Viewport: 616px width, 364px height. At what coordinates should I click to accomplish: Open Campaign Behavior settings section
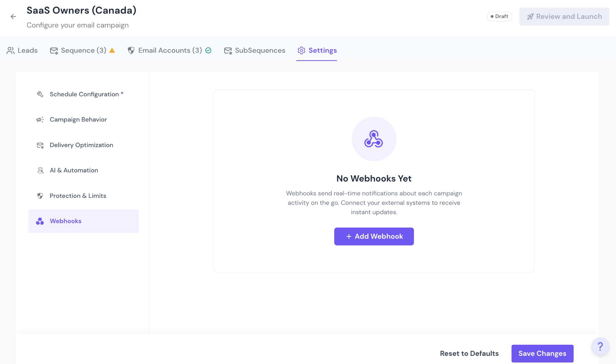(x=78, y=120)
